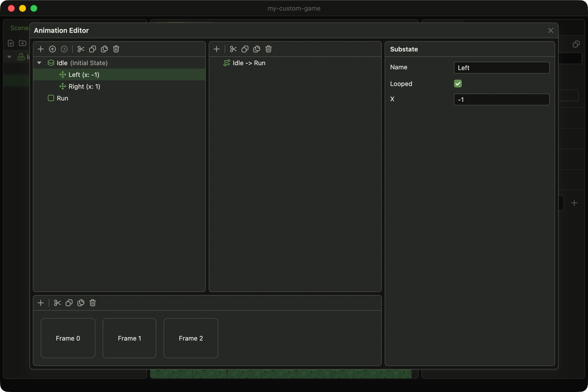Screen dimensions: 588x392
Task: Click the new file icon in the Scene panel
Action: pyautogui.click(x=11, y=43)
